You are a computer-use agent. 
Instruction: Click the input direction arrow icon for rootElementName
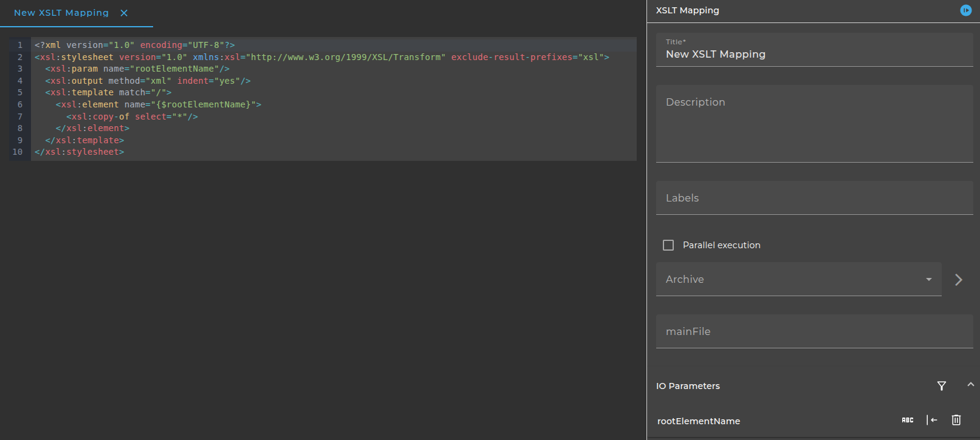tap(932, 420)
